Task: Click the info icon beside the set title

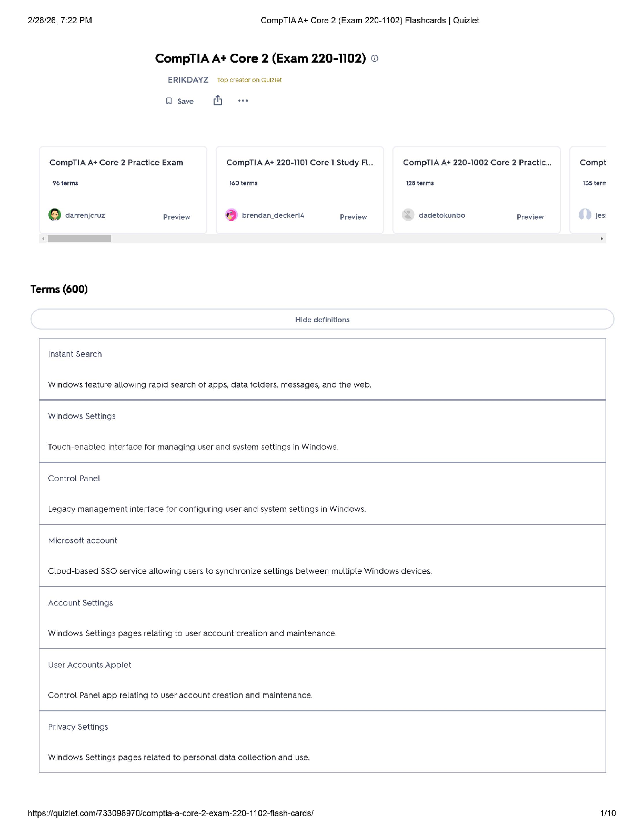Action: (x=375, y=58)
